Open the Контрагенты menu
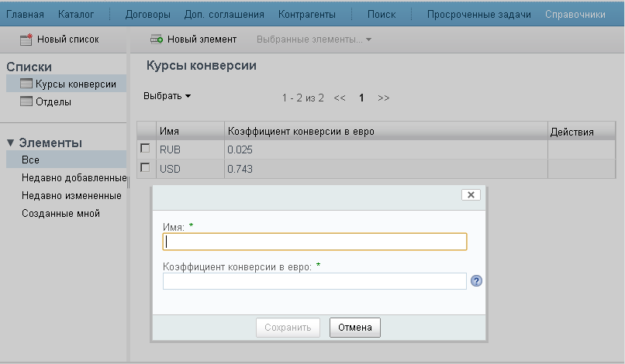 pyautogui.click(x=307, y=15)
